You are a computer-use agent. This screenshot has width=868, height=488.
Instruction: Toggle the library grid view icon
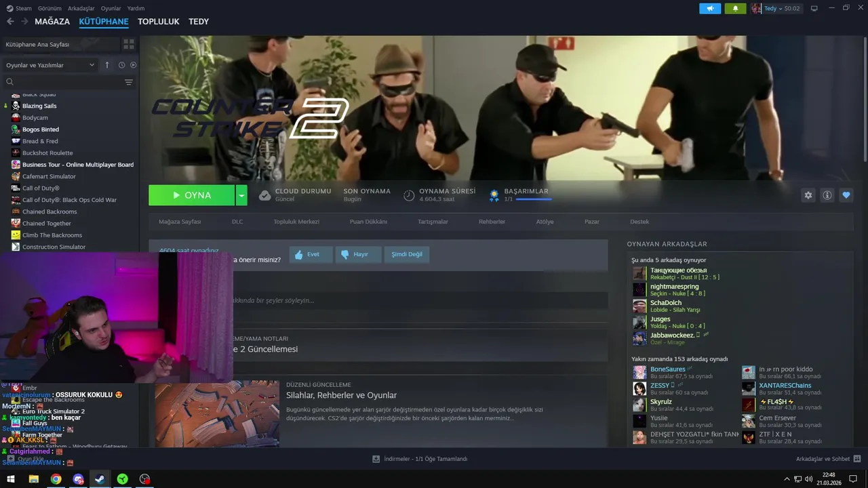[x=128, y=44]
